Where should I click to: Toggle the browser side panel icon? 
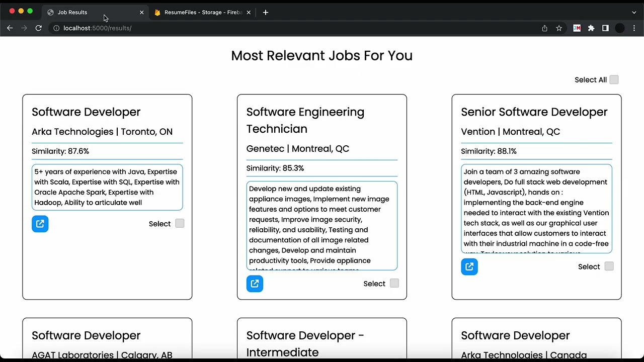coord(605,28)
